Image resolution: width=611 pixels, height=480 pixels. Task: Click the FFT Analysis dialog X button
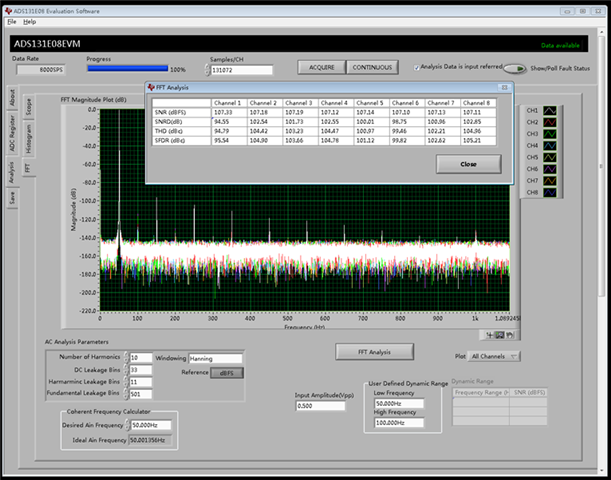pyautogui.click(x=504, y=88)
